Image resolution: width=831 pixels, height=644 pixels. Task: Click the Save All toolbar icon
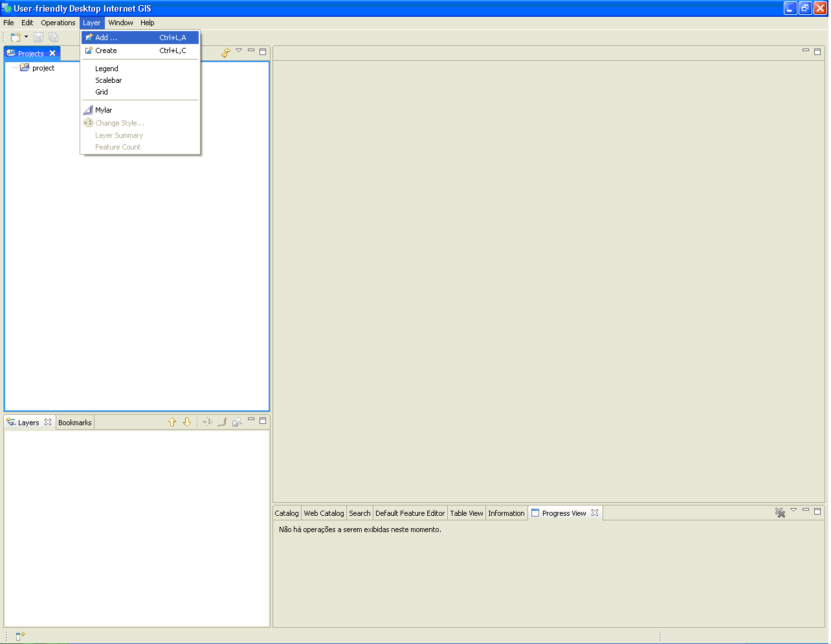[54, 38]
